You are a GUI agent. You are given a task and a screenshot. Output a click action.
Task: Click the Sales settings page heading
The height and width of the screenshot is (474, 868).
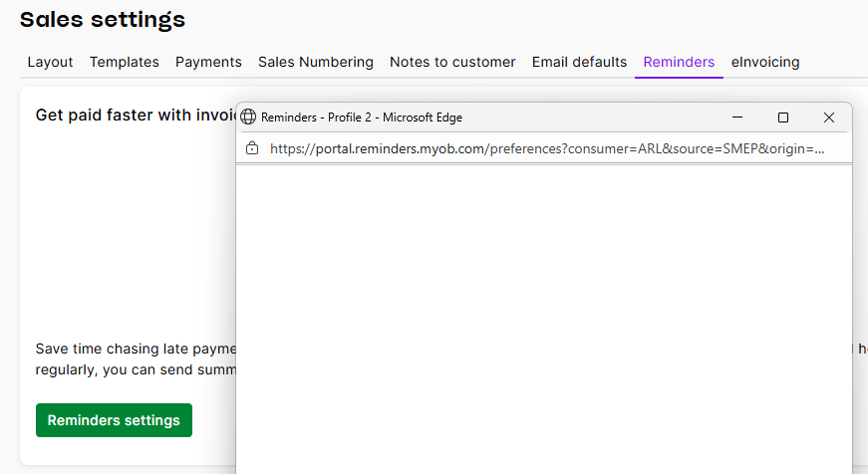tap(103, 19)
